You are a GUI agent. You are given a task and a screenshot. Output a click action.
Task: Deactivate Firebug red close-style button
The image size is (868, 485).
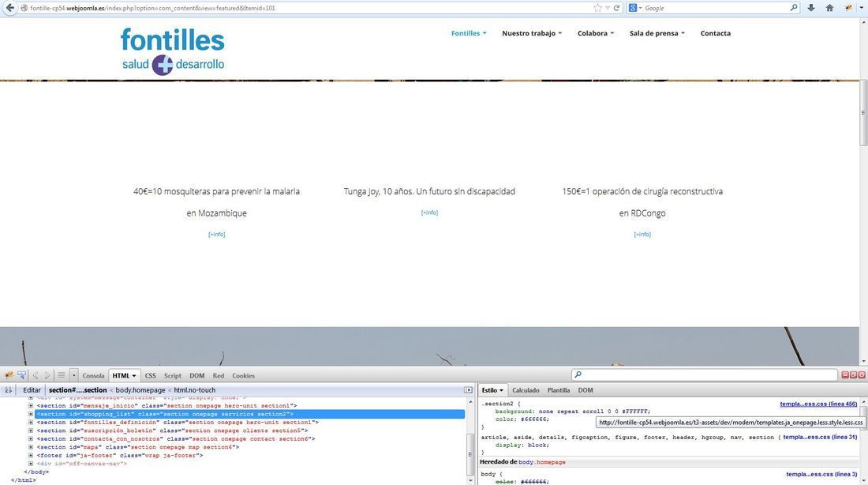[862, 375]
